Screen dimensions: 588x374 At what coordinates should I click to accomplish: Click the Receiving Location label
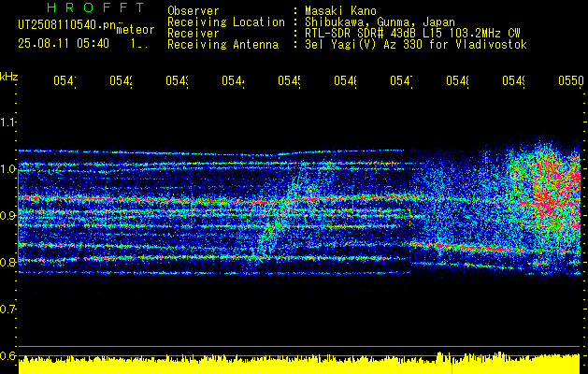pyautogui.click(x=226, y=22)
